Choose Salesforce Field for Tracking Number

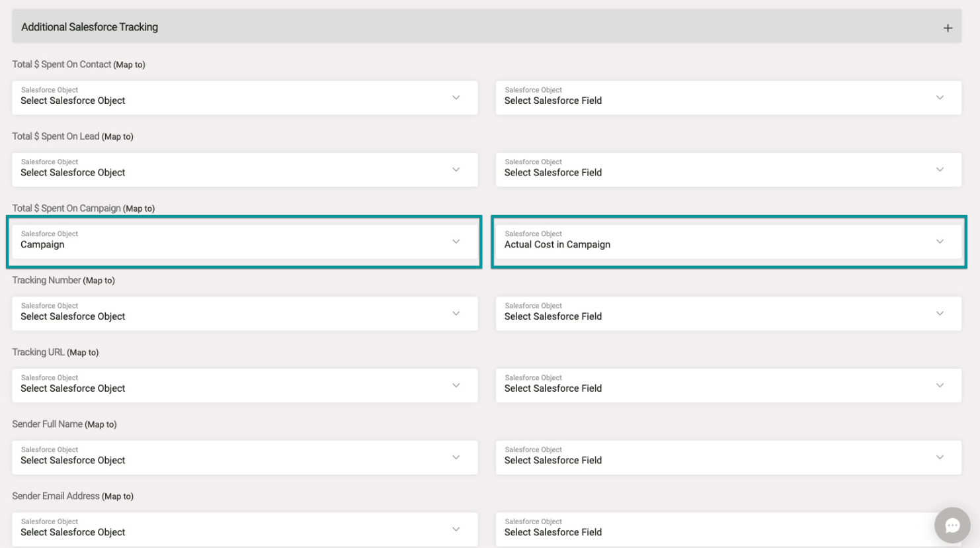pyautogui.click(x=728, y=314)
